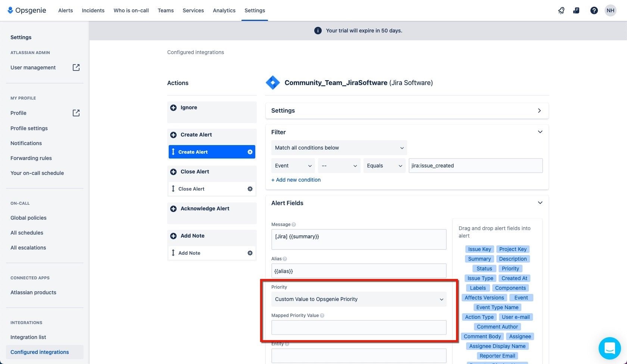This screenshot has width=627, height=364.
Task: Click the Mapped Priority Value input field
Action: 358,327
